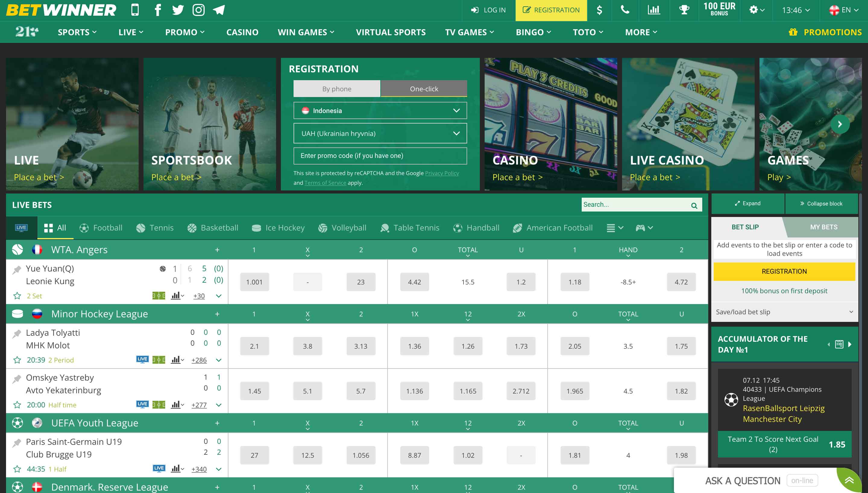This screenshot has width=868, height=493.
Task: Add Yue Yuan match to favorites star
Action: [x=17, y=296]
